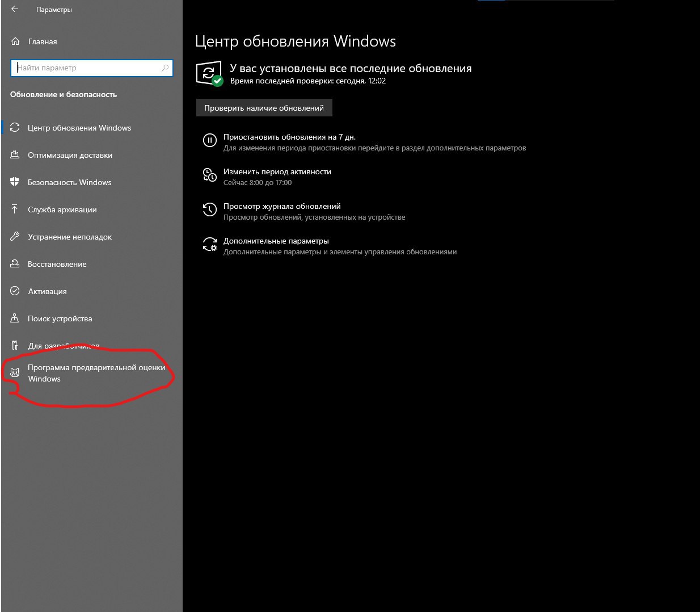Click the pause icon for Приостановить обновления

(x=210, y=140)
